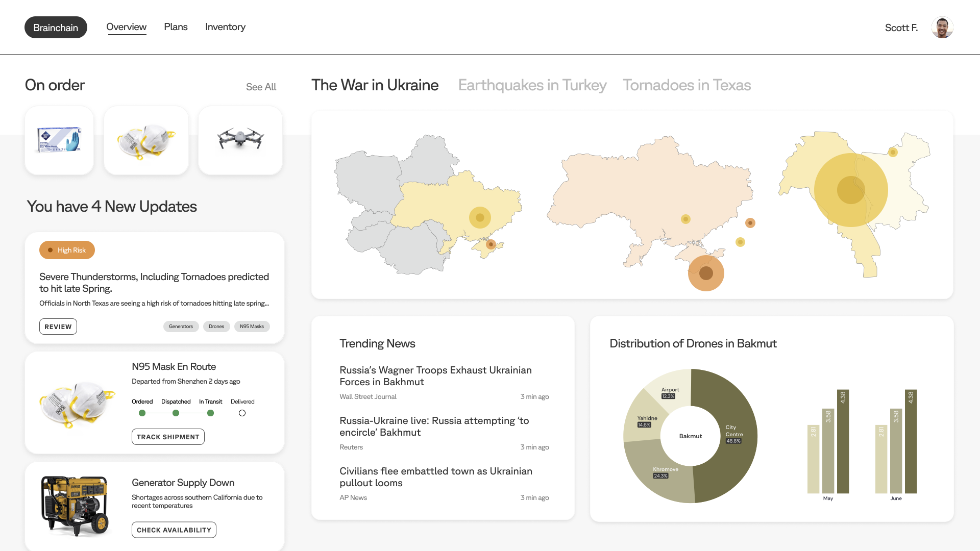Switch to Tornadoes in Texas tab

(x=687, y=85)
